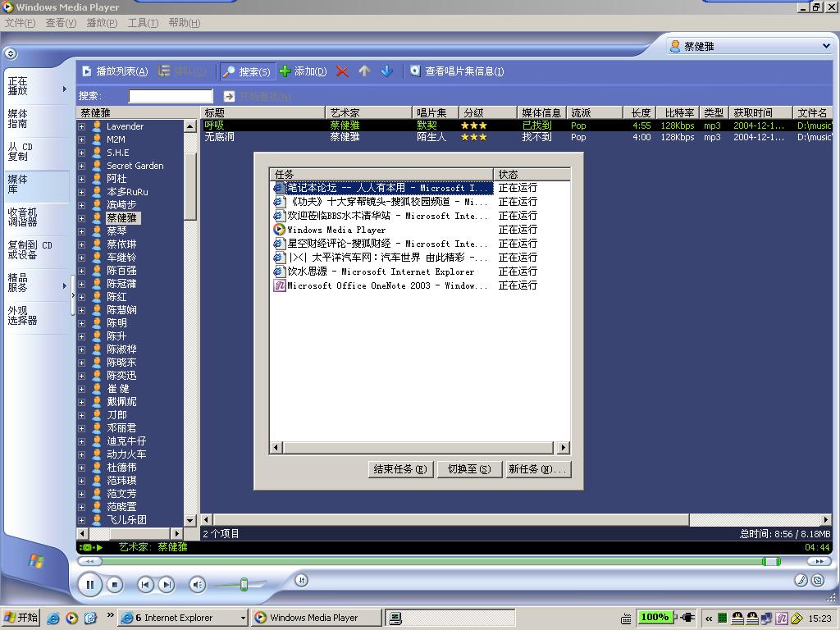
Task: Click the green 添加 add button
Action: tap(304, 71)
